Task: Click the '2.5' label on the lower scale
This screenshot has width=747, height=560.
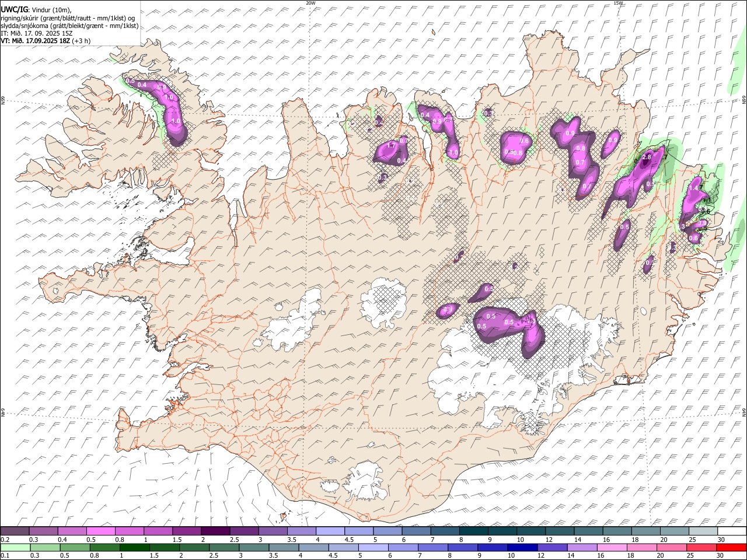Action: tap(214, 556)
